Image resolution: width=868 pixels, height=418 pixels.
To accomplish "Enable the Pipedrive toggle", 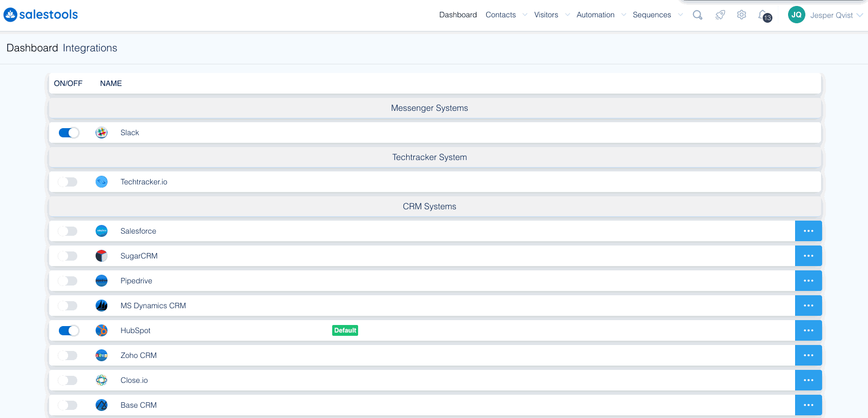I will 68,281.
